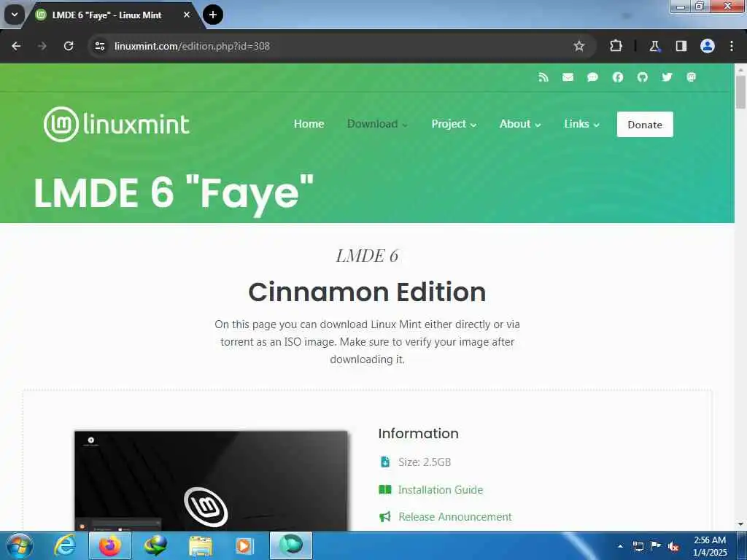
Task: Click the Release Announcement megaphone icon
Action: point(385,517)
